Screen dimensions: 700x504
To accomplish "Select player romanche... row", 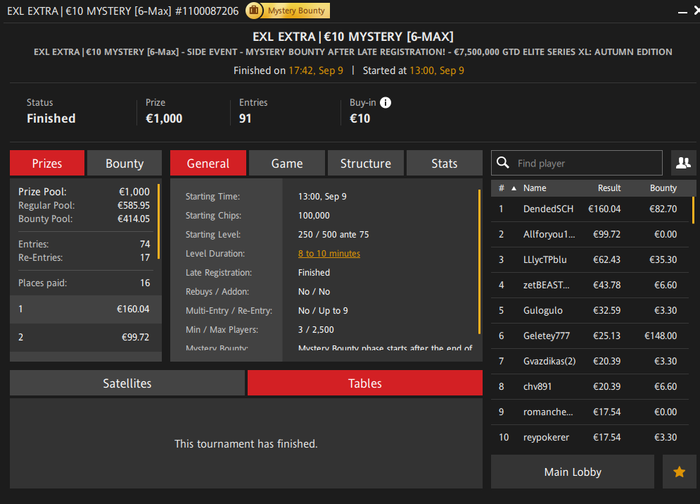I will [590, 412].
